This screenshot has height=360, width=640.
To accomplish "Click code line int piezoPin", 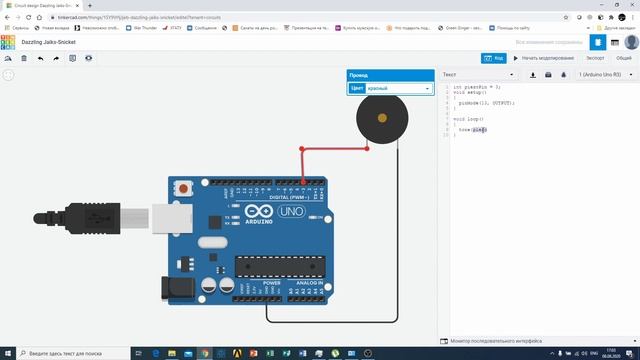I will pos(477,87).
